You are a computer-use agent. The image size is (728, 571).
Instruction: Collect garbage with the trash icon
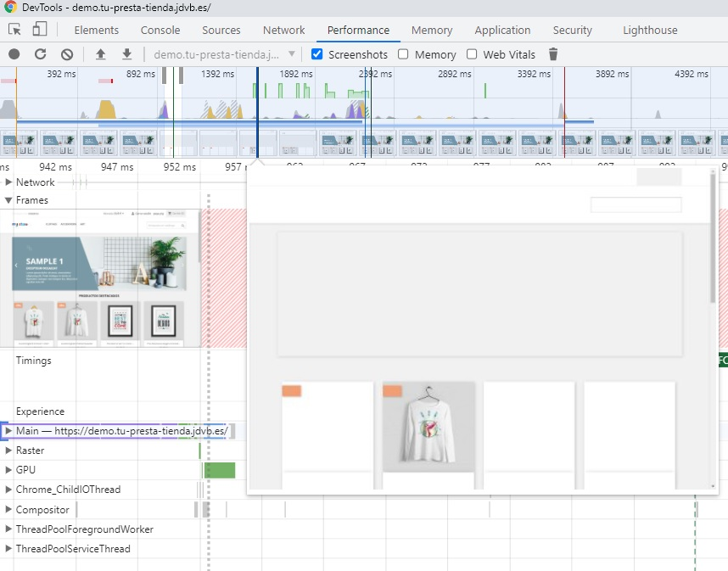[x=553, y=54]
